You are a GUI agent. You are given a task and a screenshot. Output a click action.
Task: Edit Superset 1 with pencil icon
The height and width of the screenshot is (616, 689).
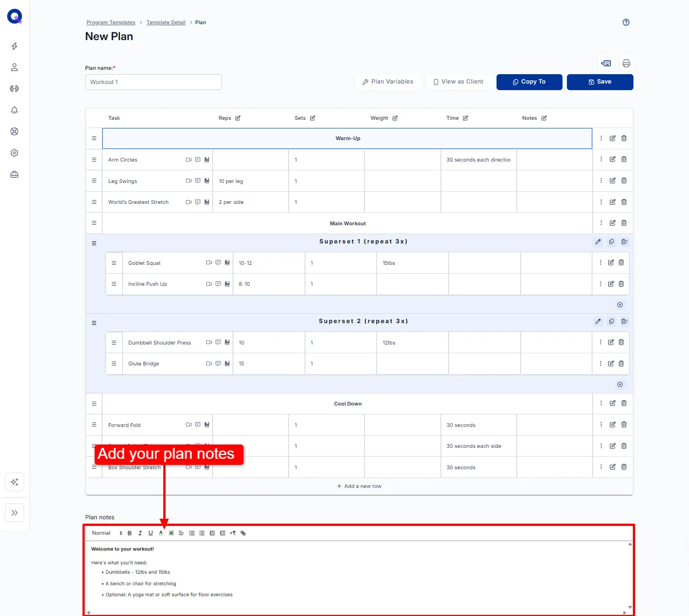click(598, 242)
